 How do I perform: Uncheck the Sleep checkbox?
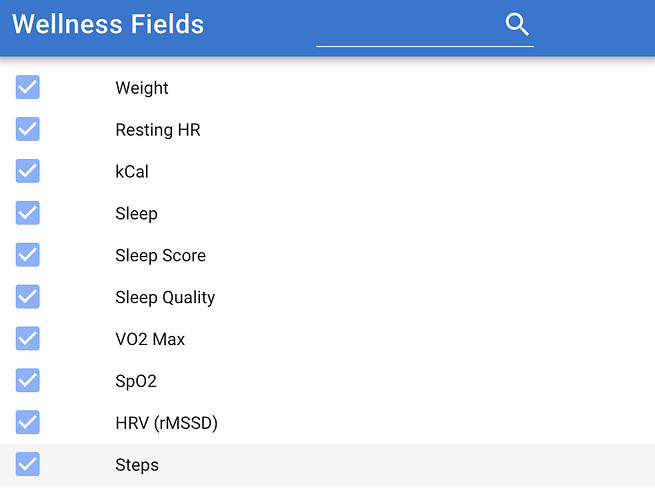point(28,213)
